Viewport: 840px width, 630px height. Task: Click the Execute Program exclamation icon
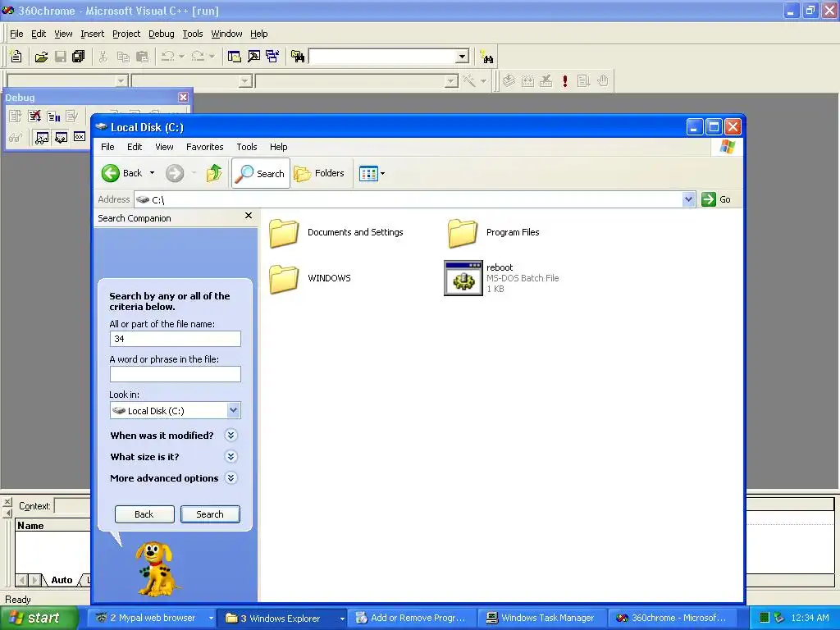pos(565,81)
